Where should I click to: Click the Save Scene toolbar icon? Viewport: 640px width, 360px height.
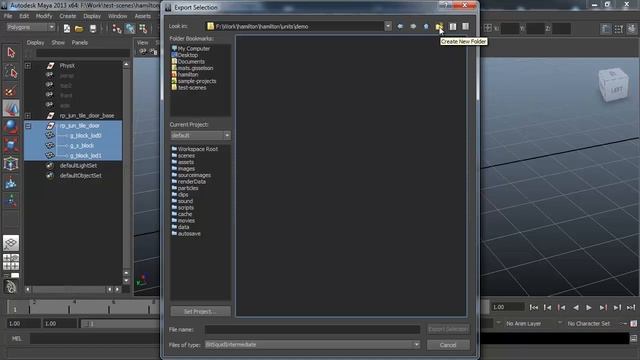pos(93,28)
